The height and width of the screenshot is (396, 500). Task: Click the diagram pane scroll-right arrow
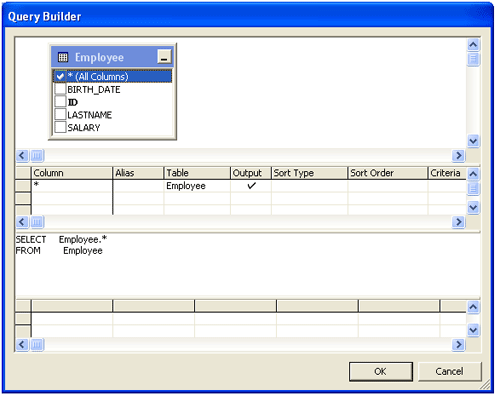[459, 155]
